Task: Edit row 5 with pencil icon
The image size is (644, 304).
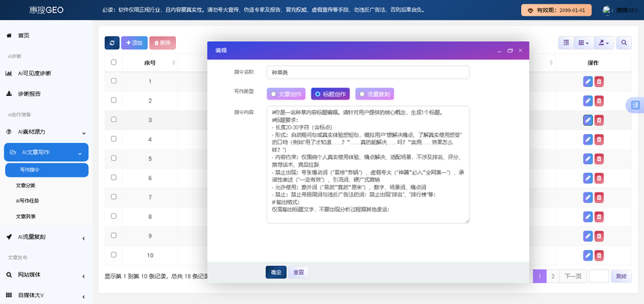Action: coord(588,159)
